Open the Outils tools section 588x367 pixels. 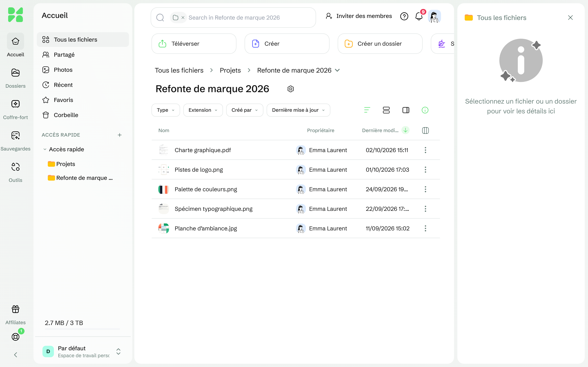click(x=15, y=172)
